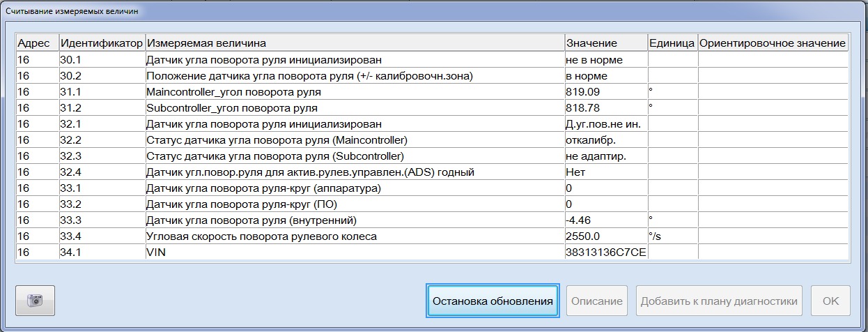
Task: Click the value 'в норме'
Action: coord(606,76)
